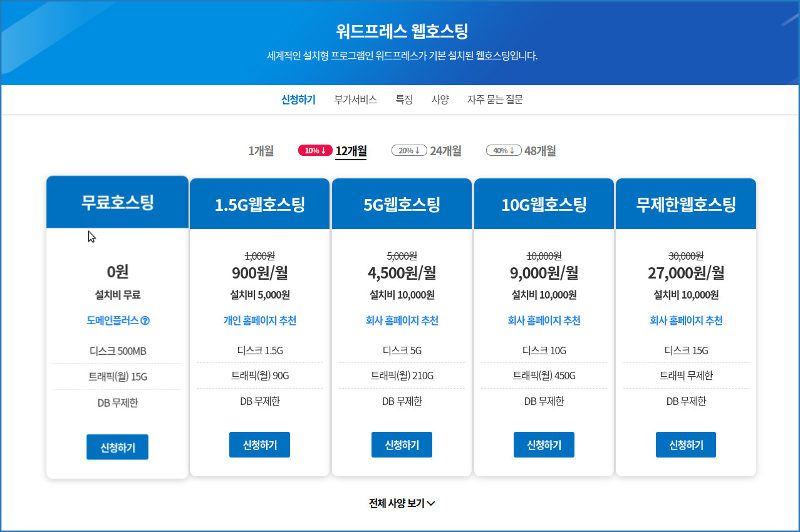Screen dimensions: 800x532
Task: Click the 도메인플러스 link
Action: click(x=113, y=321)
